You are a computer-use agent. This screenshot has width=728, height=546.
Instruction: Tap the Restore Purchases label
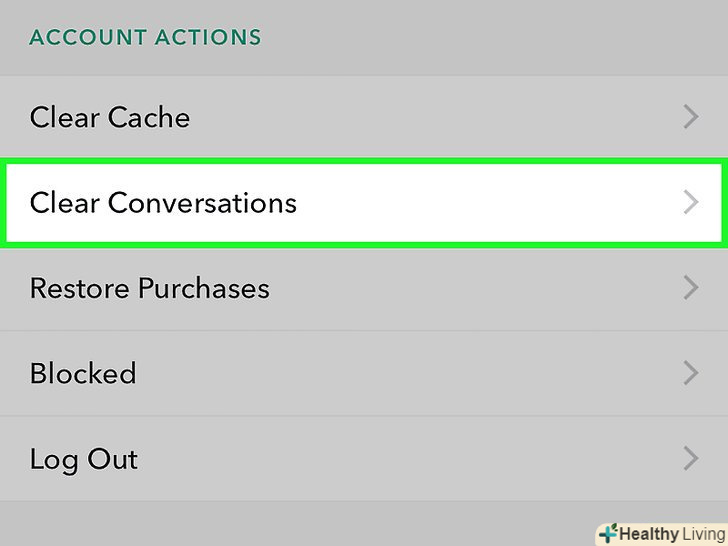pos(150,288)
